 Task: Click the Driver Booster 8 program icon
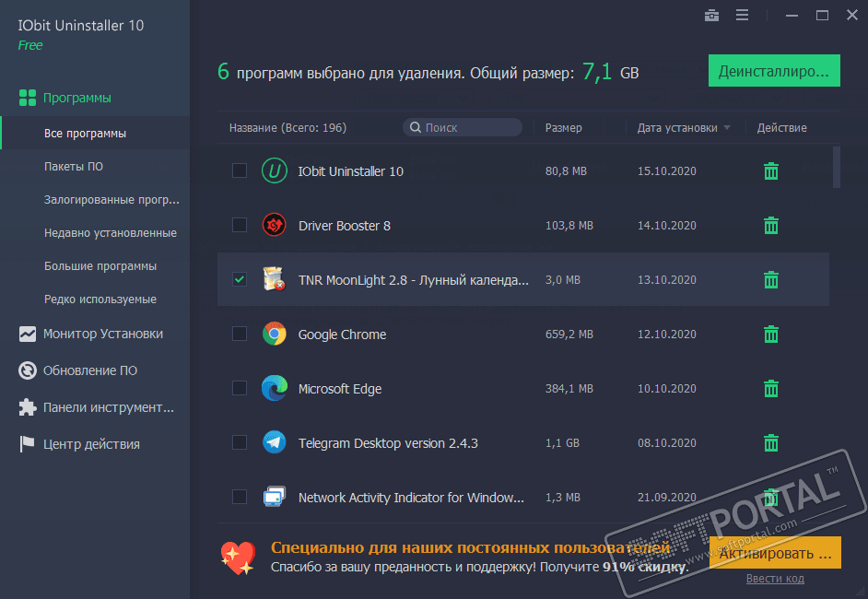point(274,225)
